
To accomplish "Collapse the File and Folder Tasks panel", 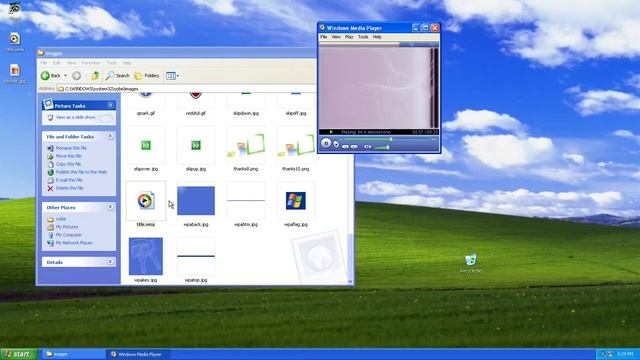I will pyautogui.click(x=110, y=136).
